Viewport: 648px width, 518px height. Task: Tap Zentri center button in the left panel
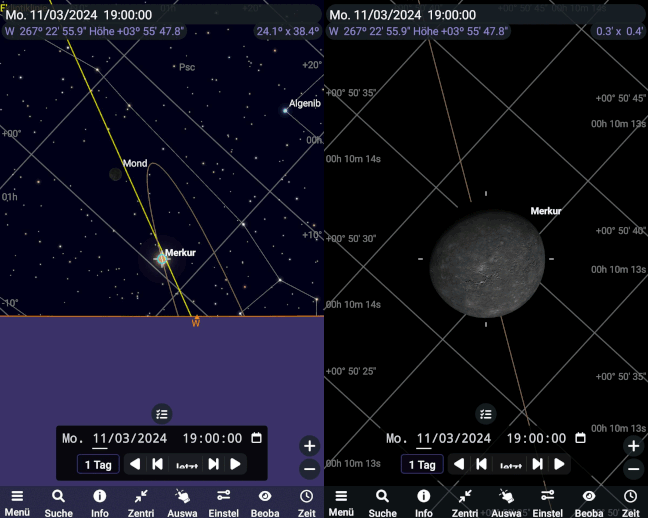point(141,503)
